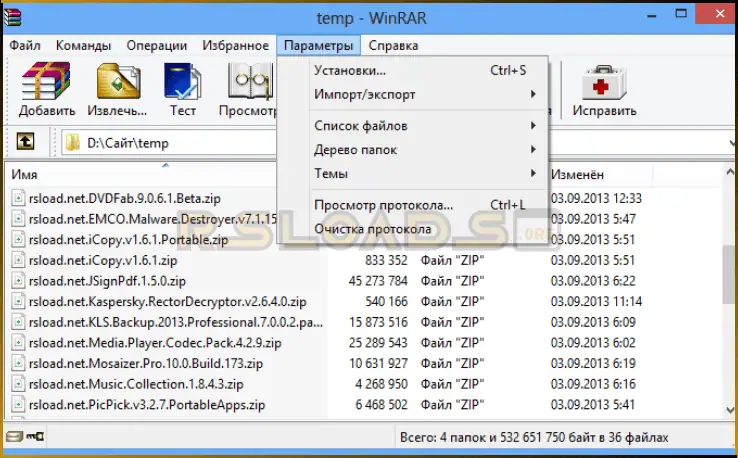Open the Операции menu
Viewport: 738px width, 458px height.
tap(157, 45)
